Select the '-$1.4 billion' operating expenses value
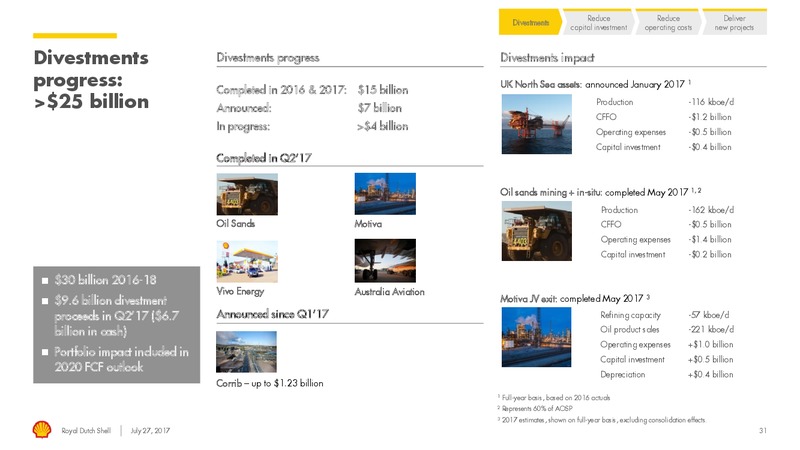This screenshot has width=800, height=450. pos(710,239)
